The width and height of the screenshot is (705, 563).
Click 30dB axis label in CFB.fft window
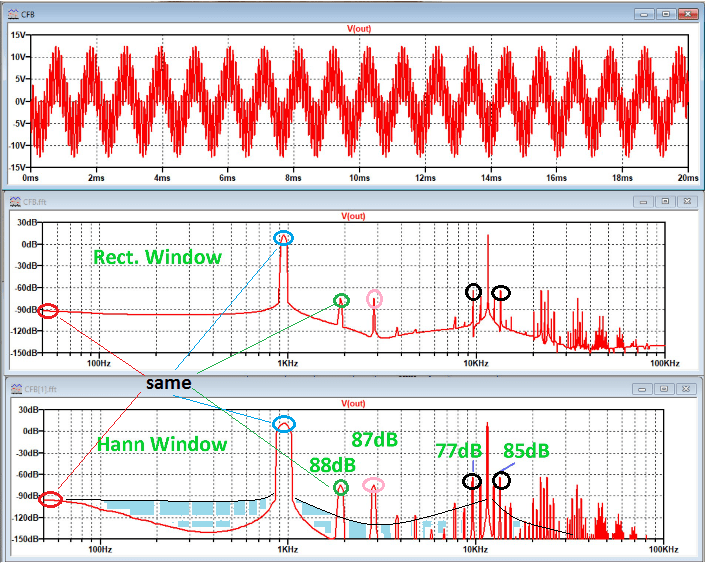27,223
